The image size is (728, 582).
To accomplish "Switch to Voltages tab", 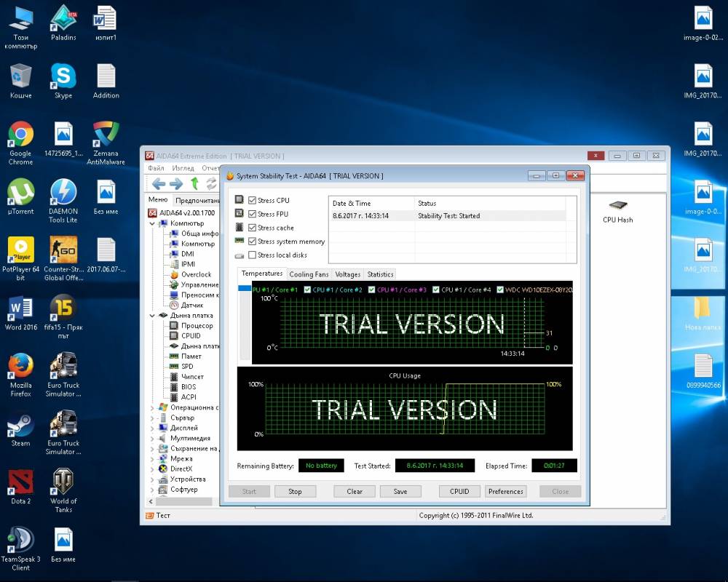I will pyautogui.click(x=348, y=274).
